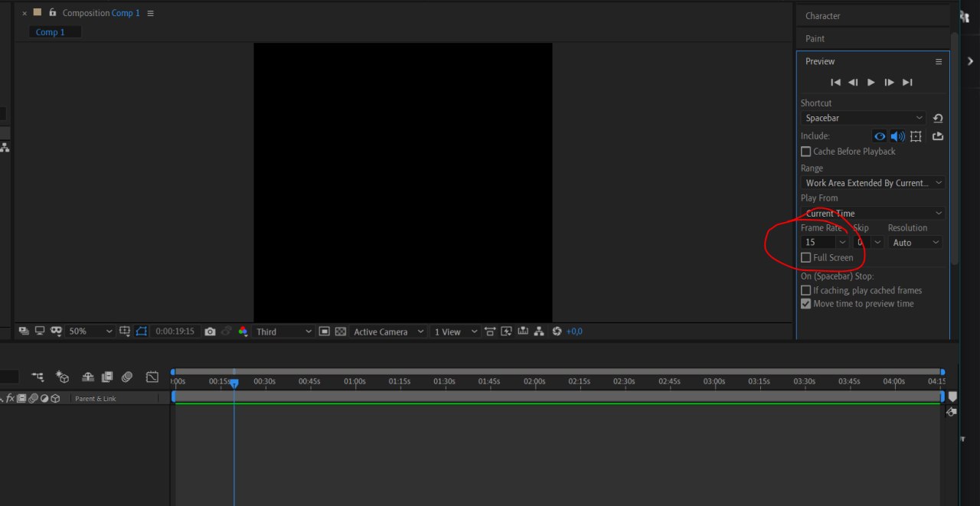This screenshot has height=506, width=980.
Task: Jump to first frame in Preview panel
Action: (835, 83)
